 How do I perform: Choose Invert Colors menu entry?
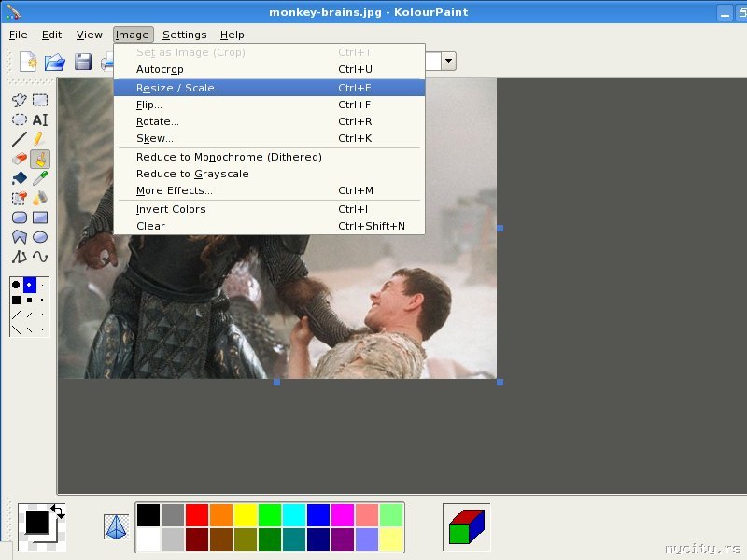coord(269,209)
